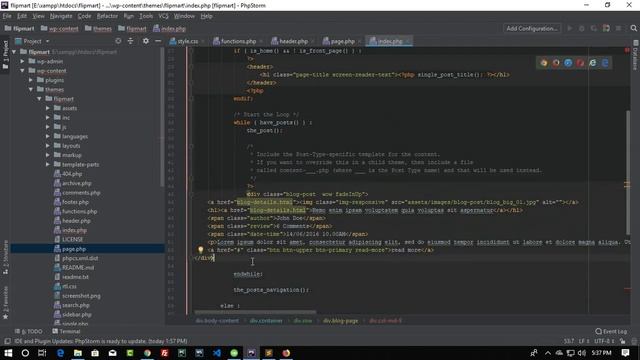Image resolution: width=640 pixels, height=360 pixels.
Task: Open Windows notification center
Action: click(625, 353)
